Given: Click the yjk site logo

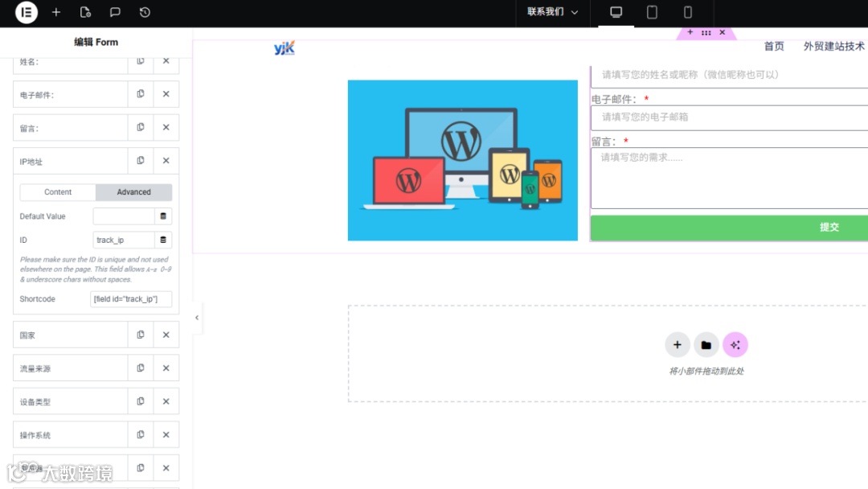Looking at the screenshot, I should coord(285,47).
